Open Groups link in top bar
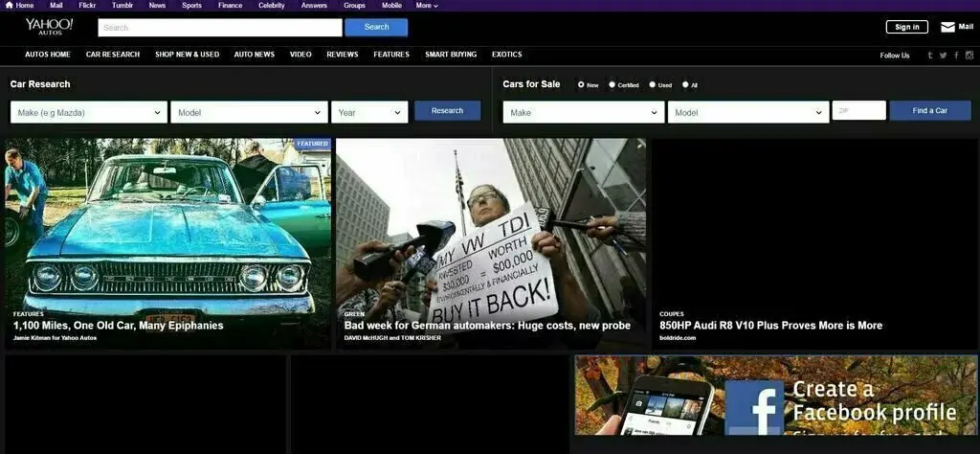This screenshot has width=980, height=454. click(x=354, y=5)
